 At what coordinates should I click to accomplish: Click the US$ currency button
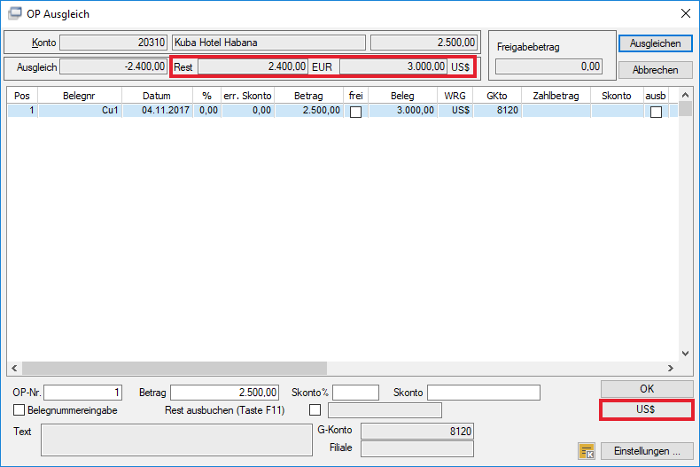tap(646, 409)
